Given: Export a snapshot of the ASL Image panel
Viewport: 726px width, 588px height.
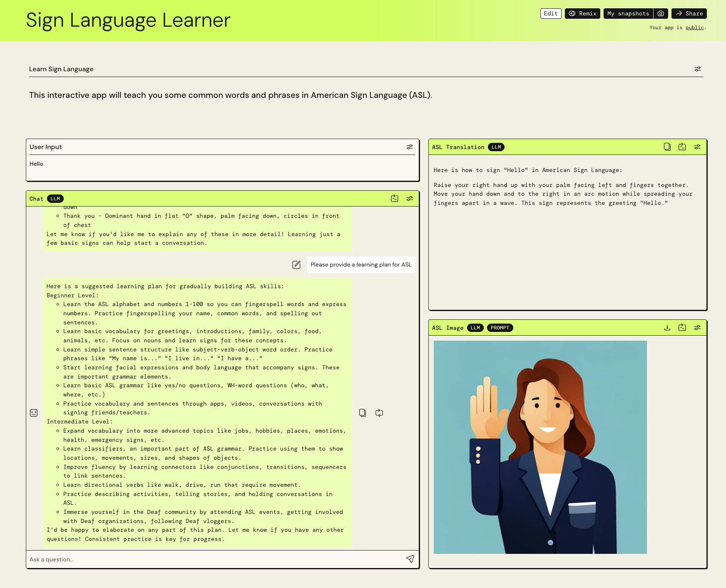Looking at the screenshot, I should click(x=682, y=328).
